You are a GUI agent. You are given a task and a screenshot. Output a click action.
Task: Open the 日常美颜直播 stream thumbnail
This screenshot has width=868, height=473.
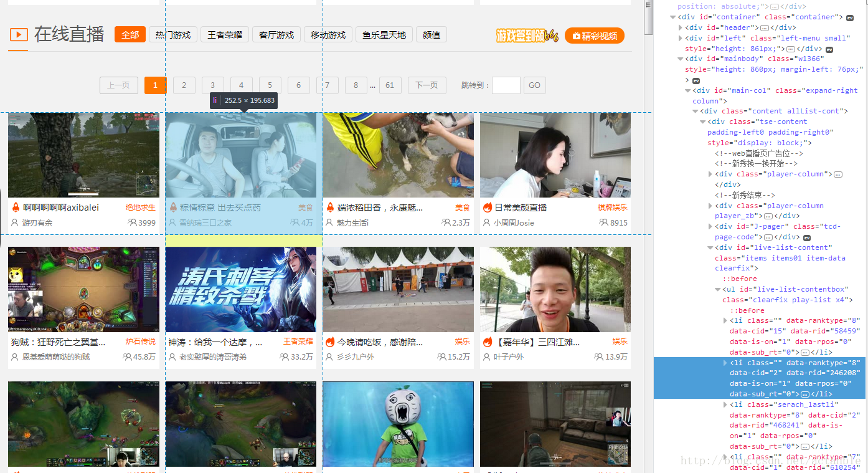tap(555, 155)
